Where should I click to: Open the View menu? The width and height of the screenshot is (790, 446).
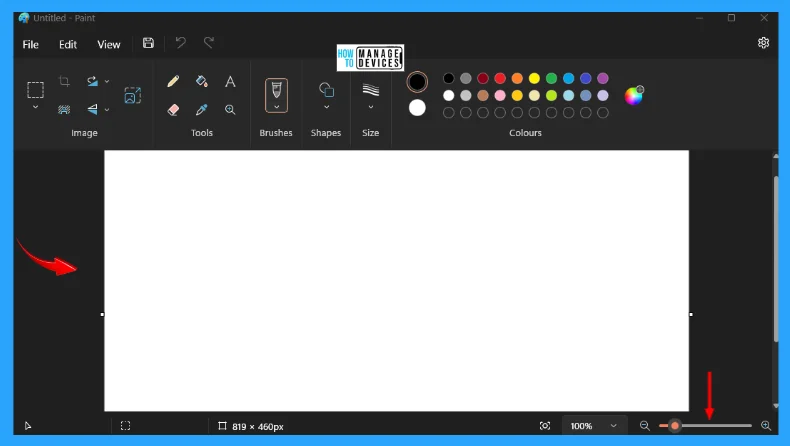click(x=109, y=44)
